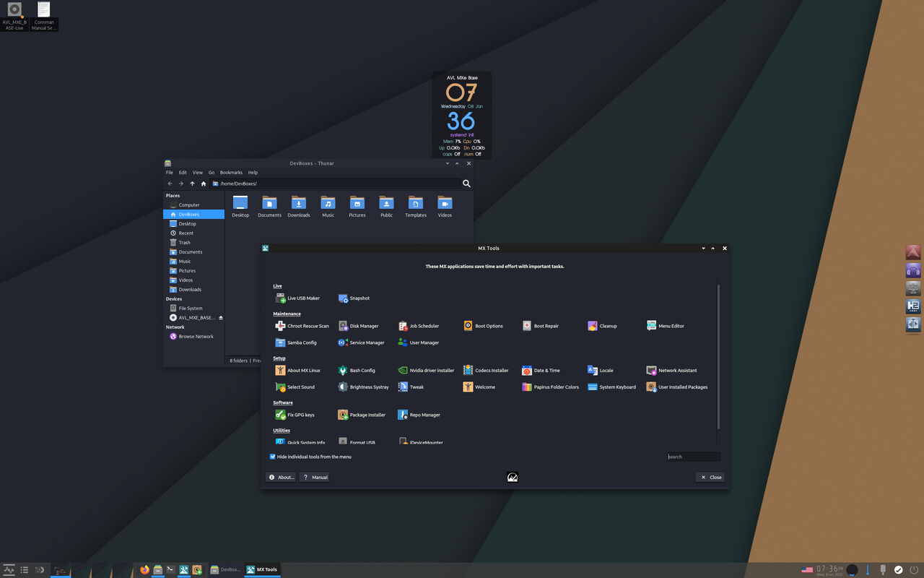
Task: Launch Bash Config
Action: click(x=357, y=371)
